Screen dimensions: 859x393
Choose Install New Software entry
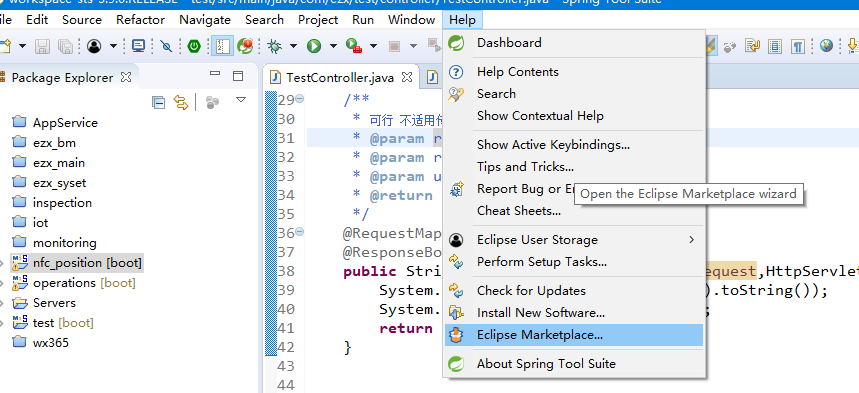(574, 312)
